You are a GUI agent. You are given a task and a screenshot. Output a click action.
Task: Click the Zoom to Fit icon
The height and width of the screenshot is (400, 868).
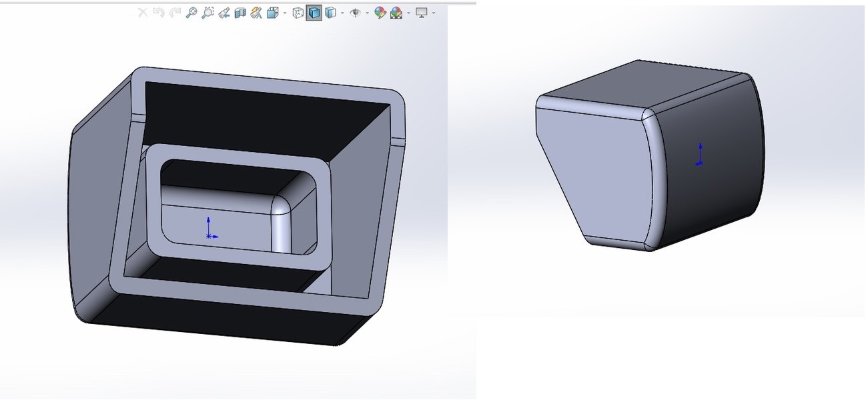[x=191, y=13]
